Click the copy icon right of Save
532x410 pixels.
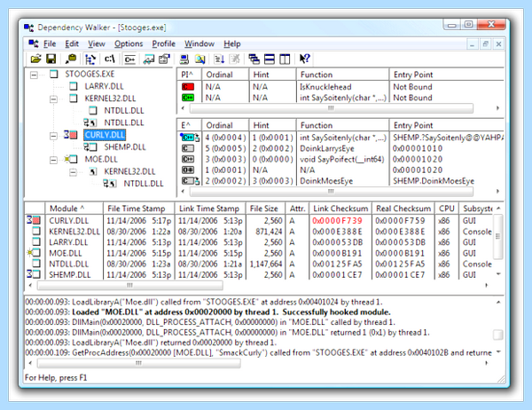pos(71,59)
